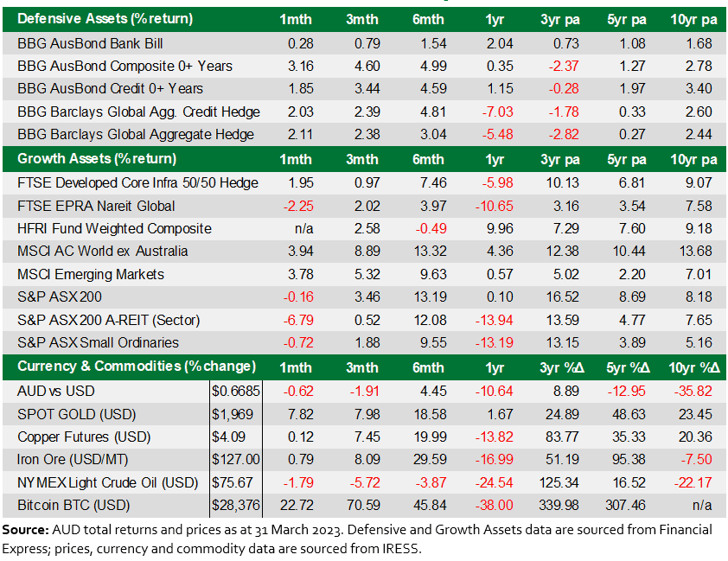The width and height of the screenshot is (728, 561).
Task: Select the 'SPOT GOLD (USD)' row label
Action: click(77, 414)
